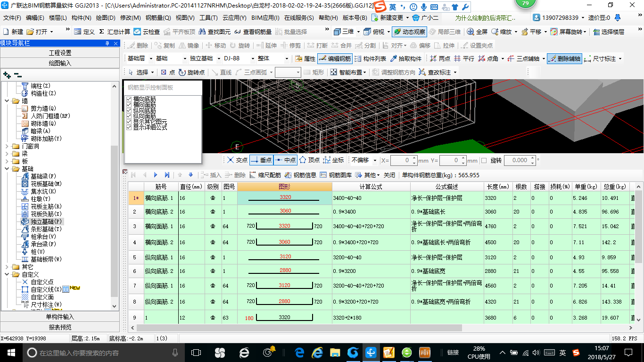Open 钢筋图库 rebar library

336,175
